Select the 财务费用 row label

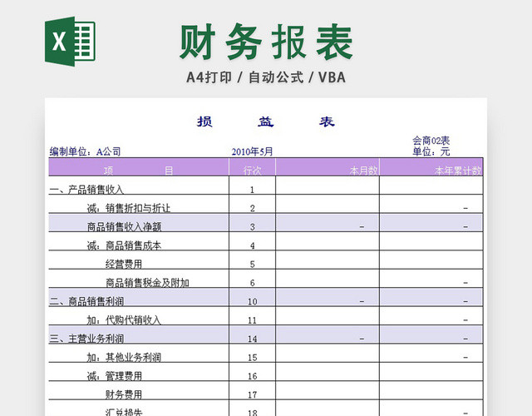click(124, 394)
